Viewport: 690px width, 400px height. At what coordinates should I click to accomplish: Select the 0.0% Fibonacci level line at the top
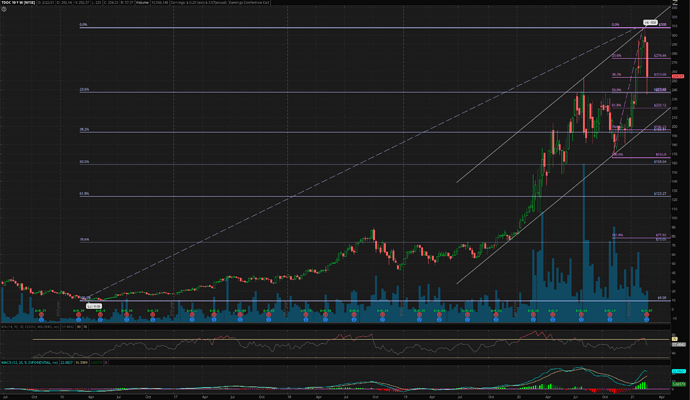300,27
